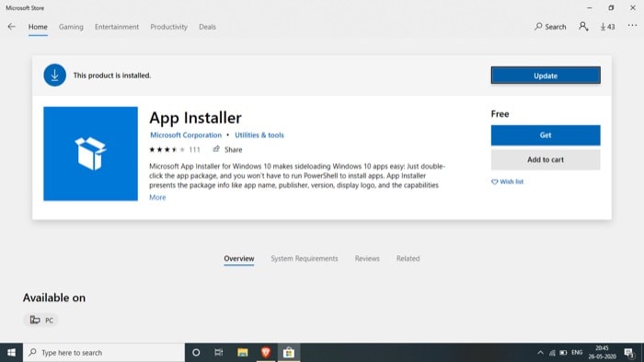The width and height of the screenshot is (644, 362).
Task: Click the 111 ratings count
Action: (x=195, y=150)
